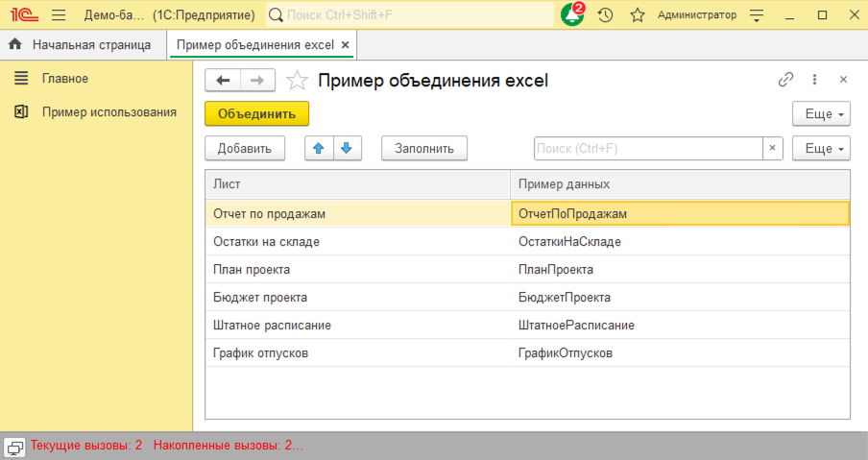Click the 1C logo icon
Image resolution: width=868 pixels, height=460 pixels.
(24, 15)
